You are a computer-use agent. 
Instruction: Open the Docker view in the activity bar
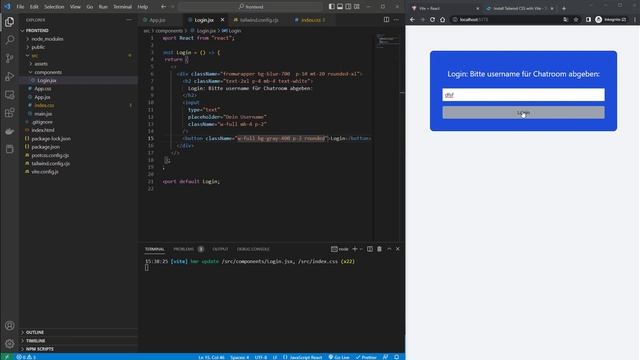pos(9,131)
